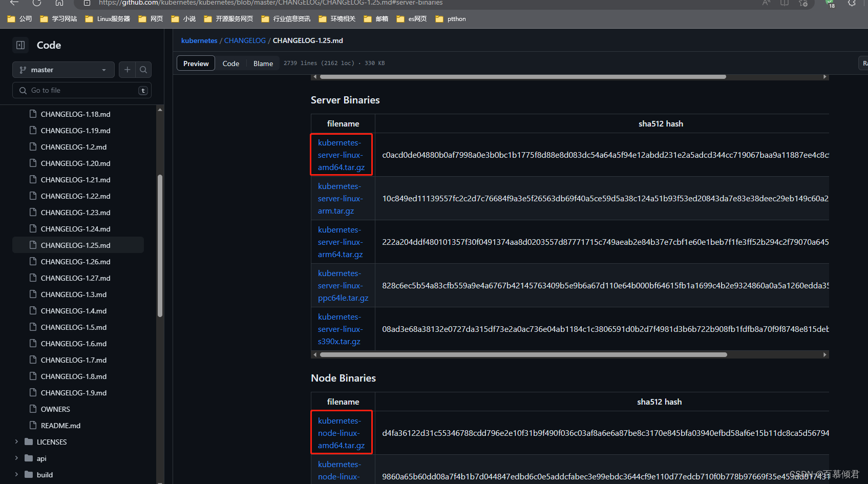This screenshot has width=868, height=484.
Task: Click the build folder icon
Action: (29, 474)
